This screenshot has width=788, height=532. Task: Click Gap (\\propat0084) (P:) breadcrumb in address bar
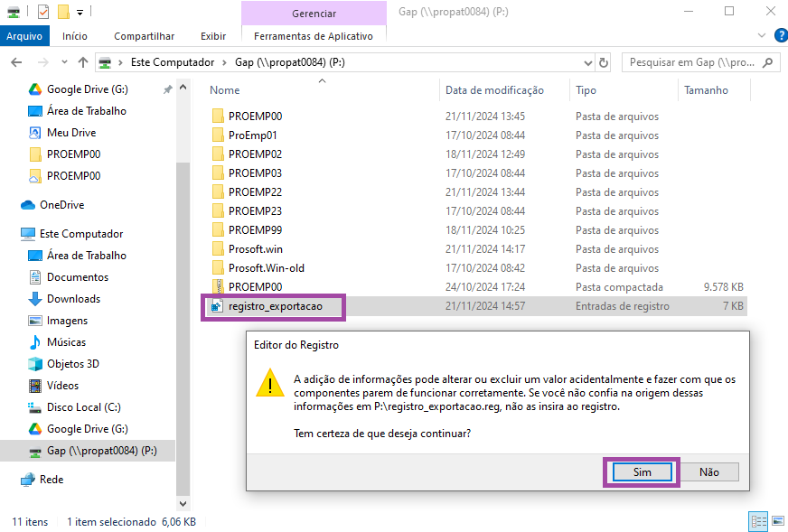click(x=290, y=62)
